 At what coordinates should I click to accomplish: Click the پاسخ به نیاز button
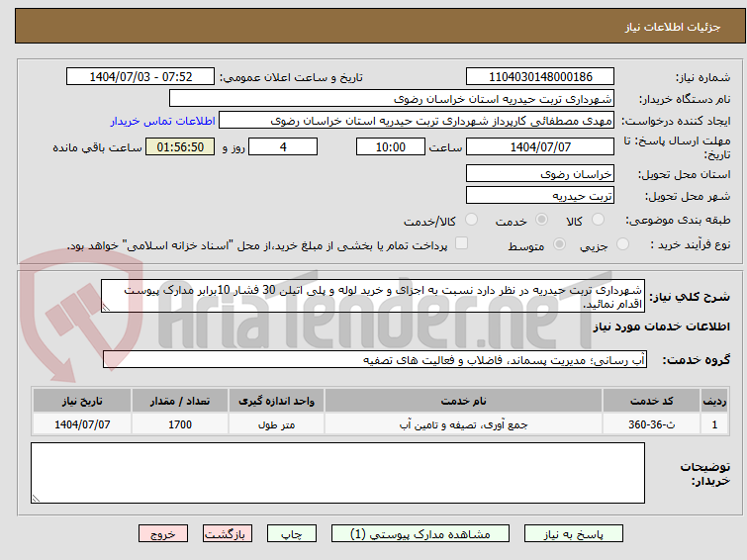click(x=573, y=534)
